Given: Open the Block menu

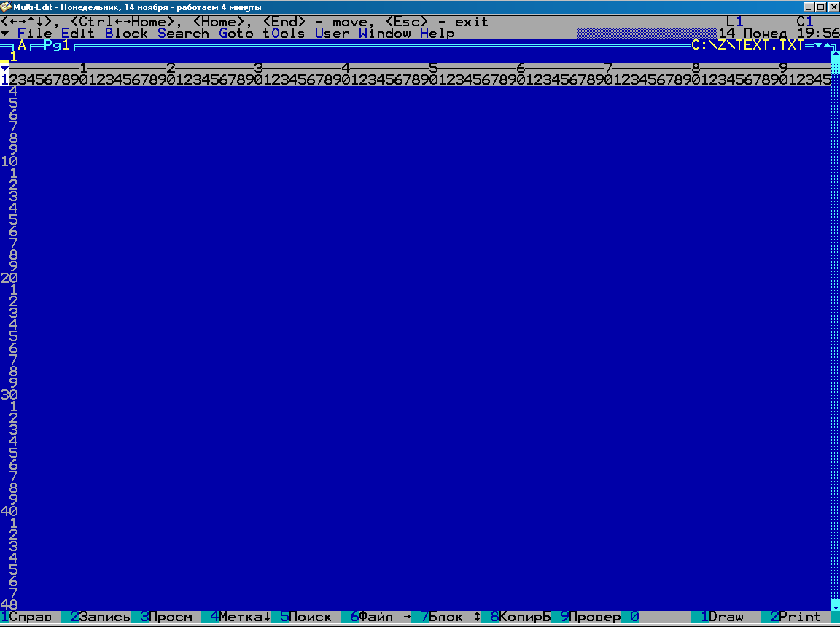Looking at the screenshot, I should [126, 34].
